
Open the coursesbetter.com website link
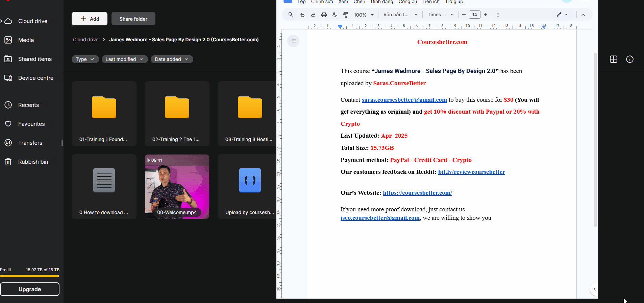[x=417, y=193]
